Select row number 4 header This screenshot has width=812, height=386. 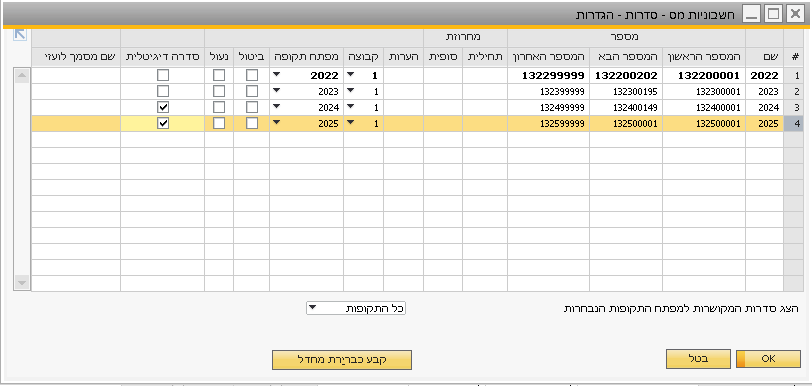pos(794,123)
